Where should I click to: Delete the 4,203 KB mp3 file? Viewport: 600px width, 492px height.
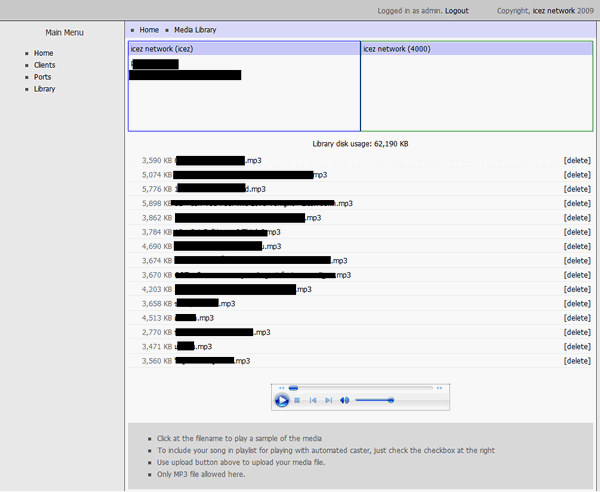pos(577,289)
